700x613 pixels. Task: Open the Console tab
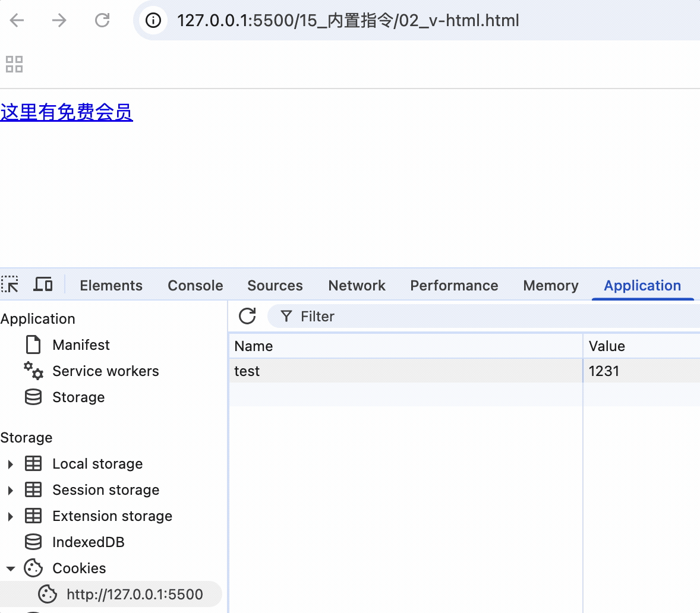tap(196, 286)
